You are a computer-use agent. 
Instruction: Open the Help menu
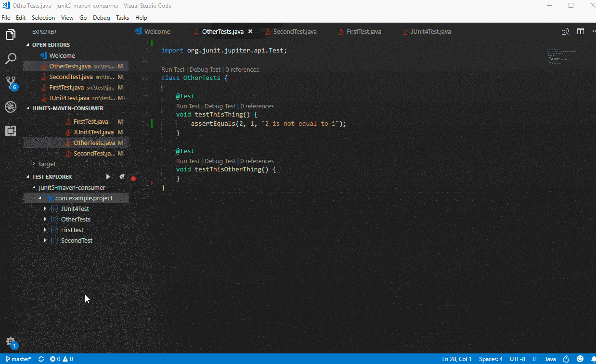[x=141, y=18]
